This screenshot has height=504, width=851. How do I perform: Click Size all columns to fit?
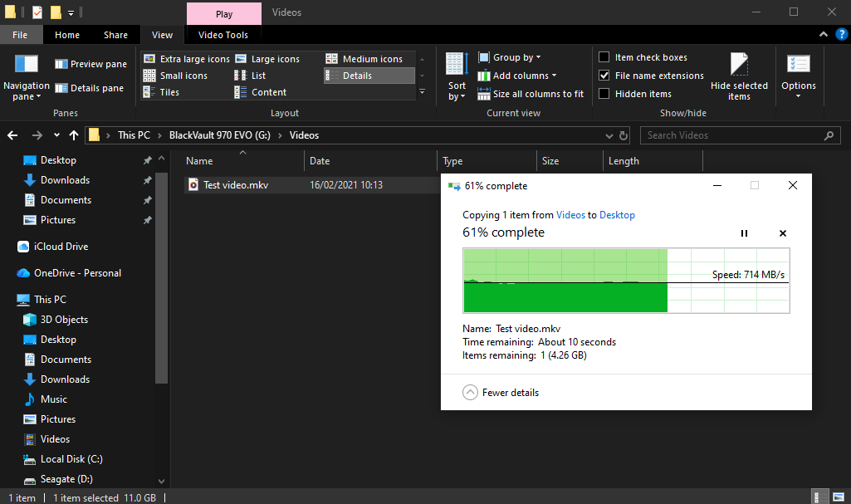(x=531, y=94)
